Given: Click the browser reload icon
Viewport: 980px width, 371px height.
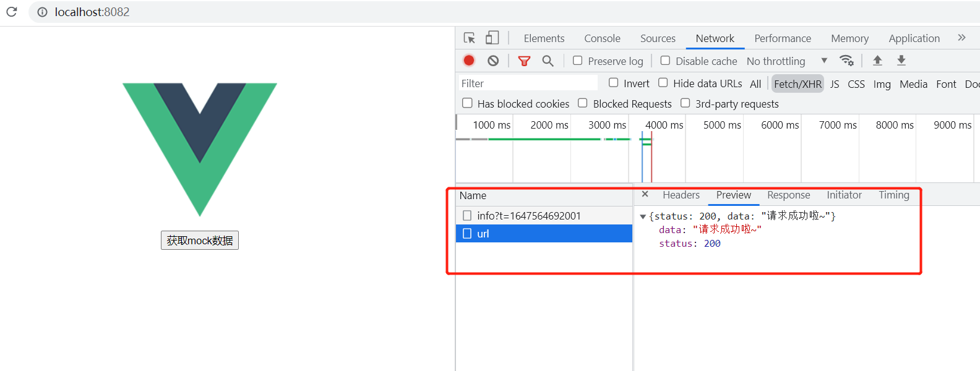Looking at the screenshot, I should click(11, 12).
